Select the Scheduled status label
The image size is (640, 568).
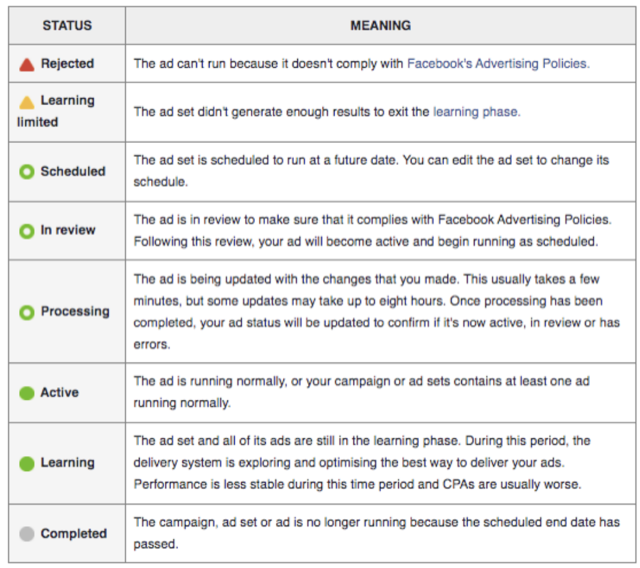(72, 172)
